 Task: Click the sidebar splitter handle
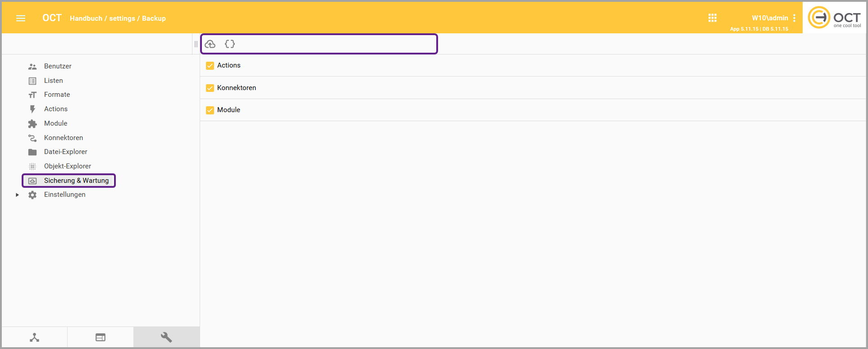pyautogui.click(x=196, y=44)
